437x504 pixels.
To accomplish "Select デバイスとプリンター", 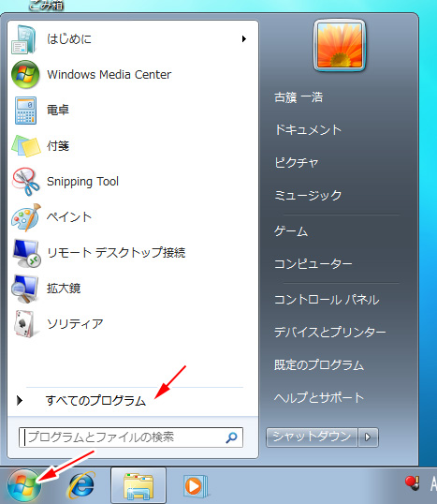I will [329, 332].
